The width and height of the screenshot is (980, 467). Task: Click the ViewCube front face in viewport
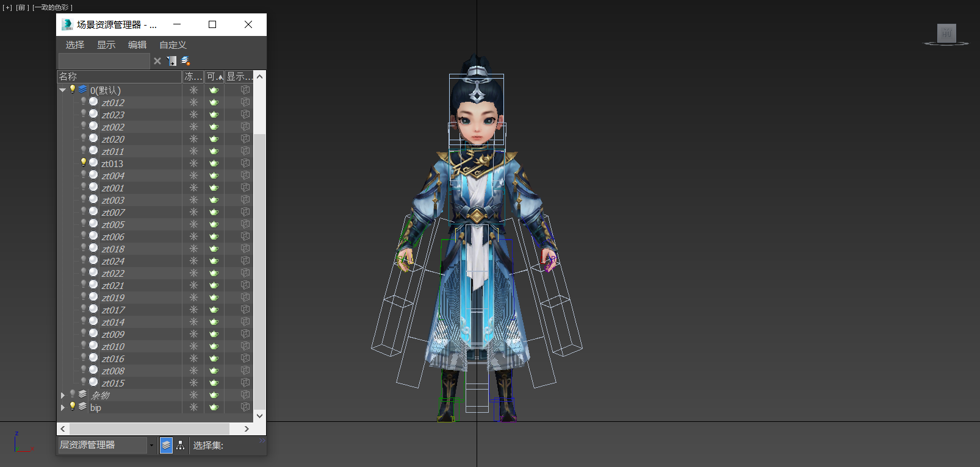tap(946, 34)
